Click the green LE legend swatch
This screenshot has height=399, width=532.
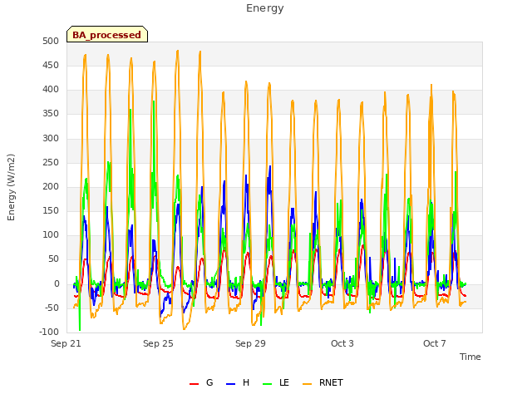(267, 384)
